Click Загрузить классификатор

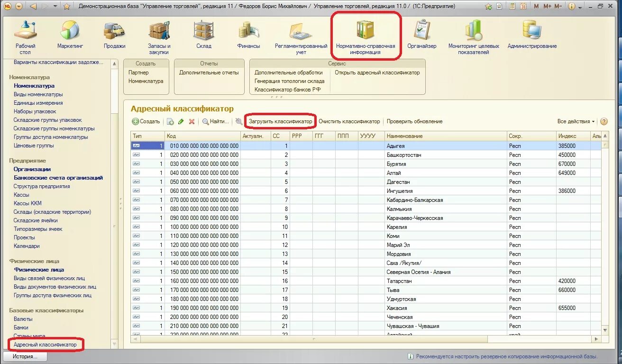click(280, 121)
